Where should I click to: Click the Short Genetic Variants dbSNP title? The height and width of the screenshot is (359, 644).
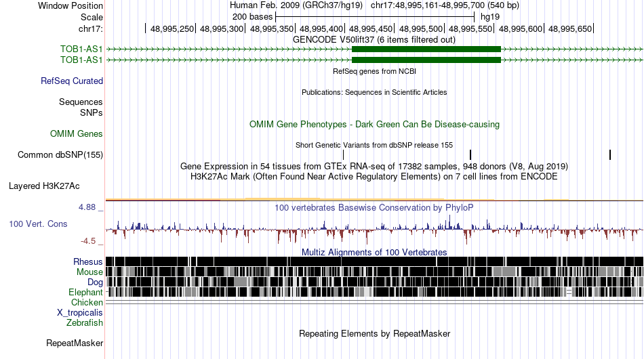tap(374, 145)
